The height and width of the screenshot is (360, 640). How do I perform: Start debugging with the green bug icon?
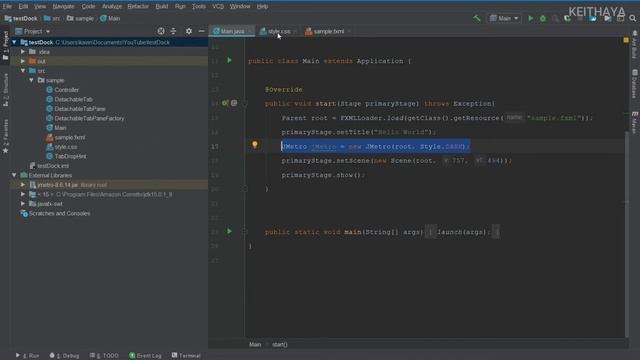[542, 18]
